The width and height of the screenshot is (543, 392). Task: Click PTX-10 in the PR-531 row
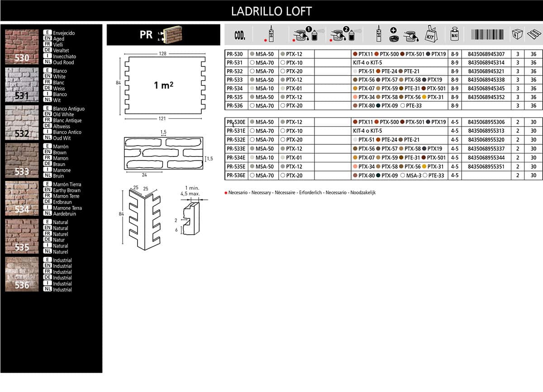tap(294, 63)
